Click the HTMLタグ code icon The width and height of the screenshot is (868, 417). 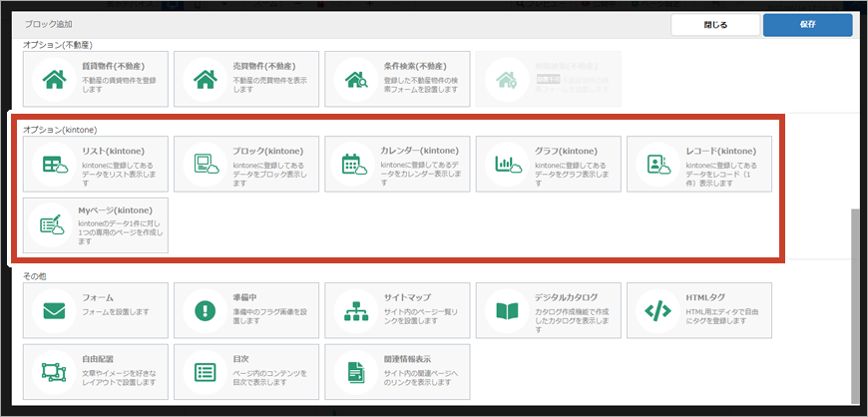coord(657,310)
